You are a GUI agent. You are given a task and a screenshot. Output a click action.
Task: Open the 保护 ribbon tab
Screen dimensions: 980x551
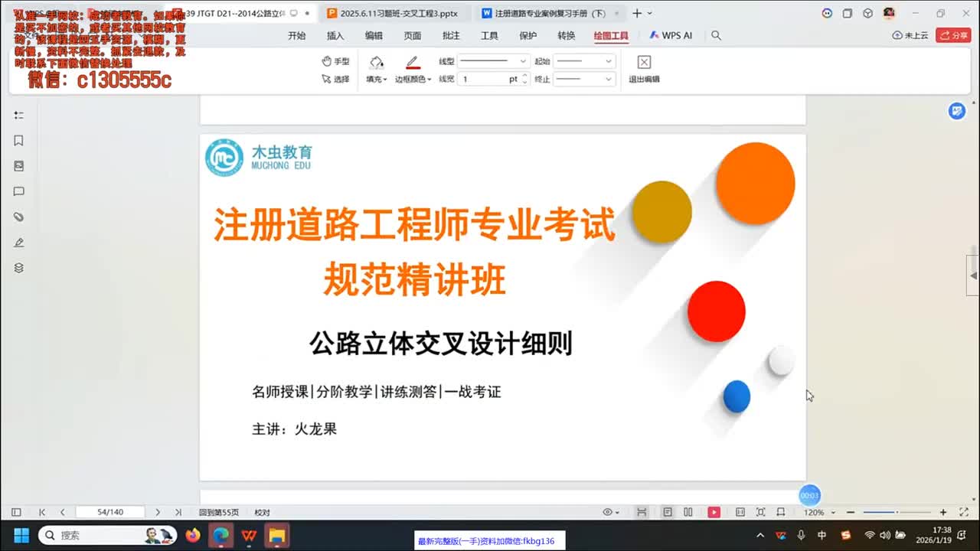point(528,35)
